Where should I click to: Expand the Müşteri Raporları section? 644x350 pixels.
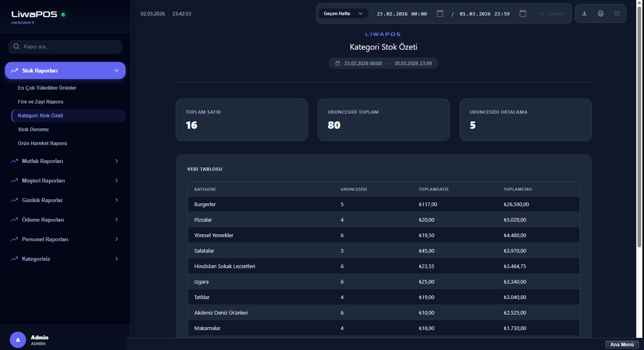pos(117,181)
